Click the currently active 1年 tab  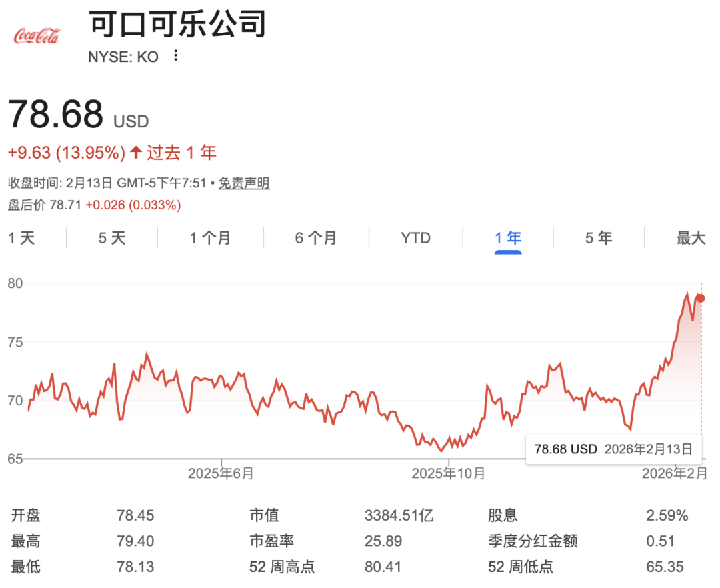[x=508, y=237]
